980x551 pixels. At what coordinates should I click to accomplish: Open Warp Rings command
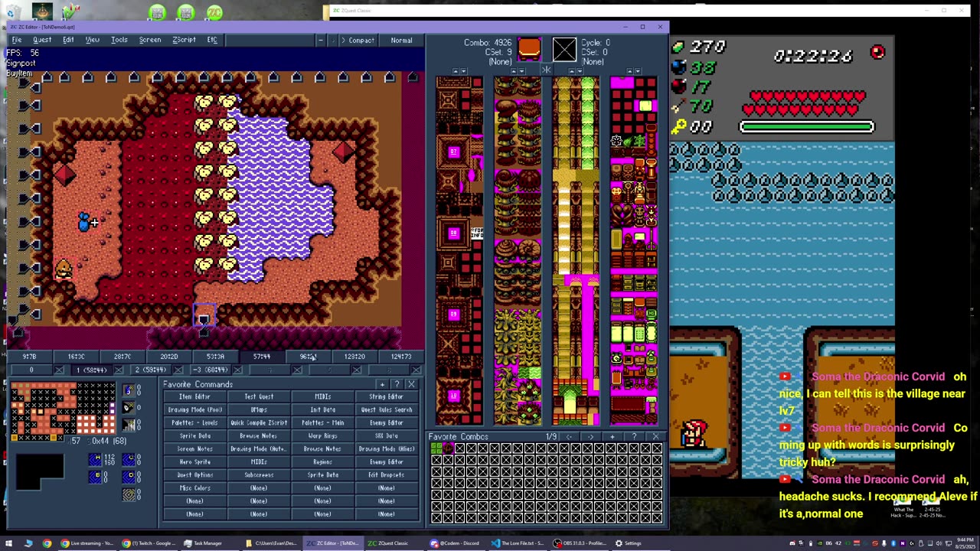pyautogui.click(x=322, y=435)
